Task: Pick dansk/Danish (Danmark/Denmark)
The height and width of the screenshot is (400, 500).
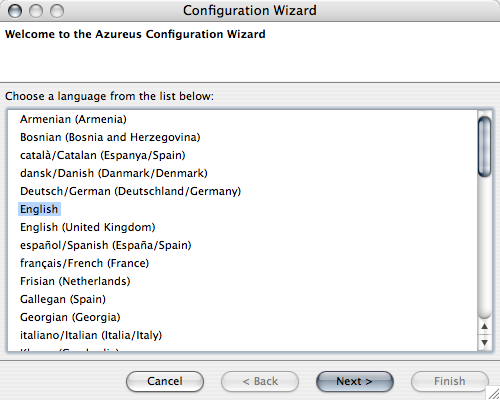Action: pyautogui.click(x=114, y=173)
